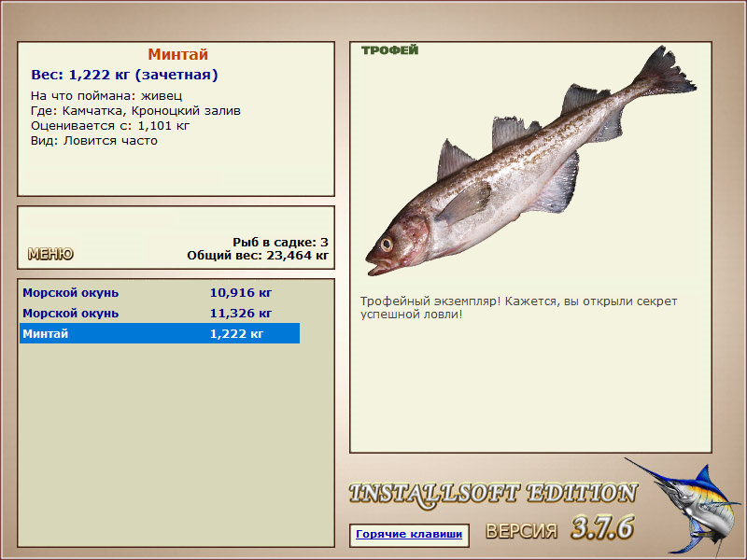Click the Вес: 1,222 кг weight line
This screenshot has width=747, height=560.
(124, 75)
